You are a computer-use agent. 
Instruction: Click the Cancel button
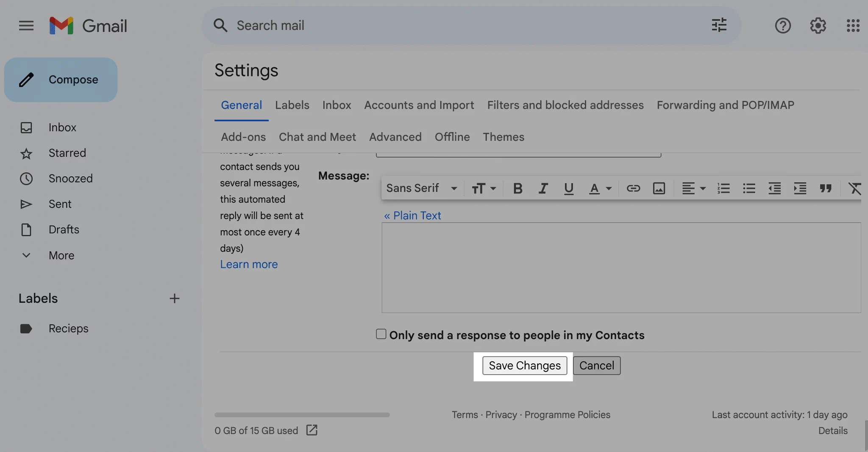[x=597, y=366]
